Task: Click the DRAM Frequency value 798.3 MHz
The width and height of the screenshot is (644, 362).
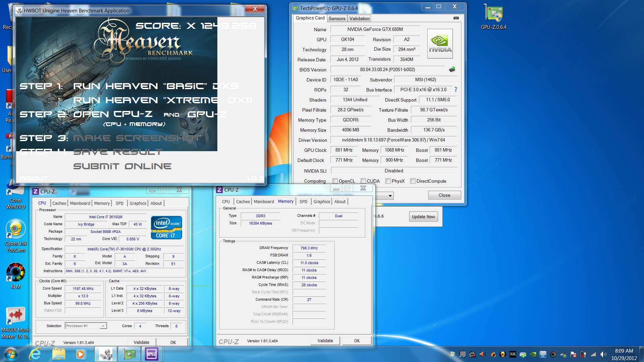Action: point(309,248)
